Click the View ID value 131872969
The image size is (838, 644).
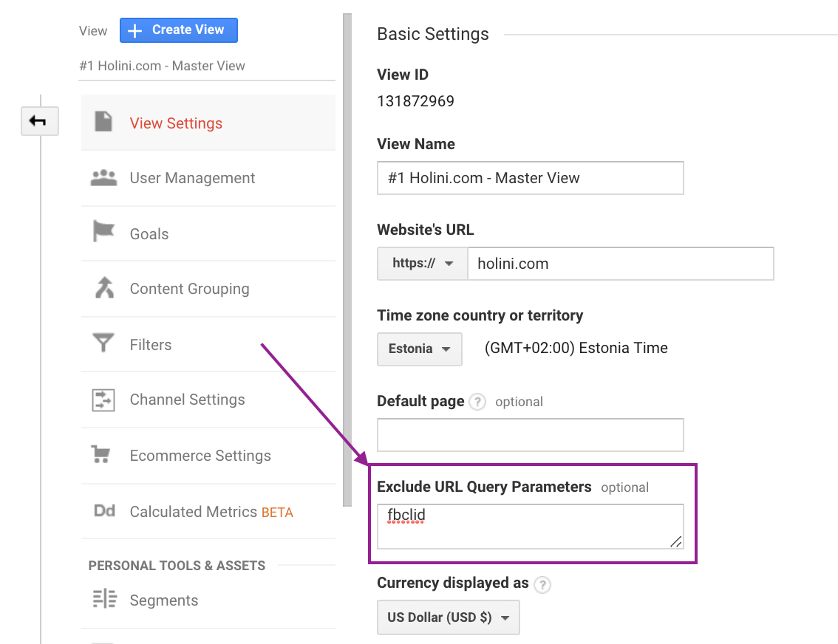point(416,101)
